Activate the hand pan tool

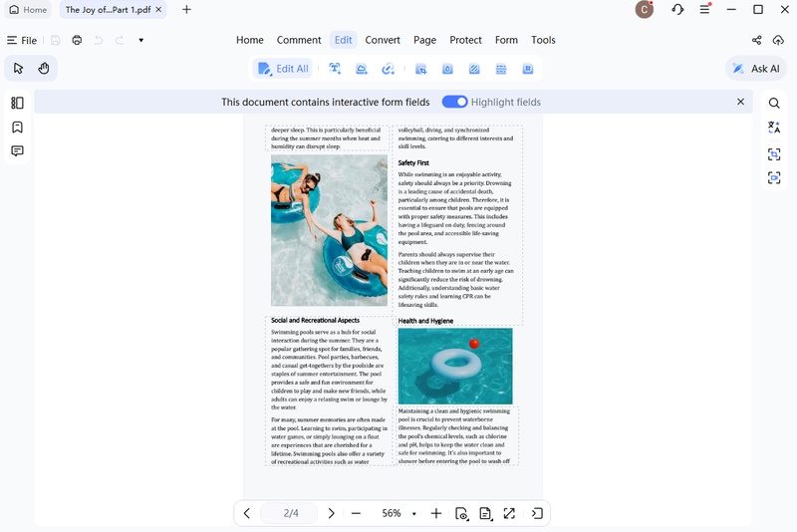pyautogui.click(x=44, y=68)
